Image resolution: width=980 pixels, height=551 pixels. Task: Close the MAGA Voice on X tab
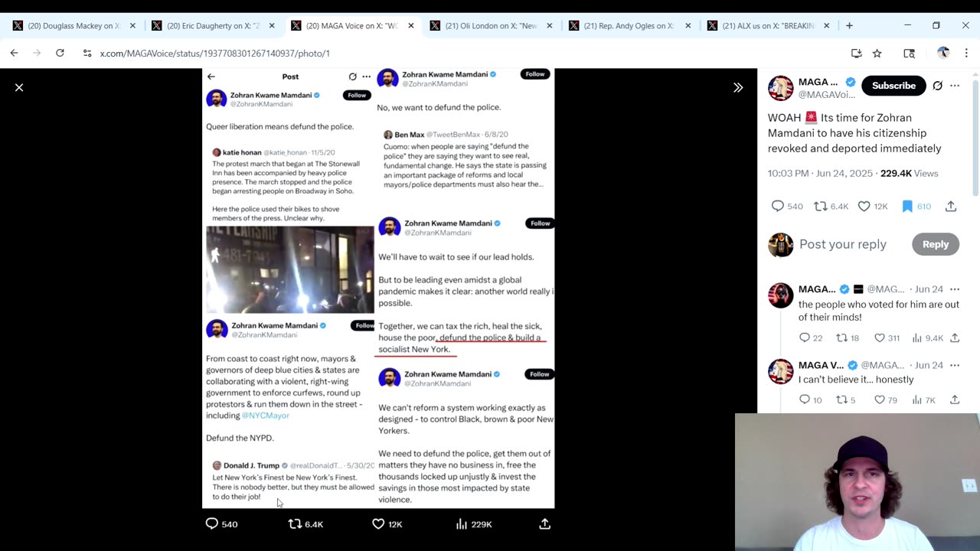point(410,25)
